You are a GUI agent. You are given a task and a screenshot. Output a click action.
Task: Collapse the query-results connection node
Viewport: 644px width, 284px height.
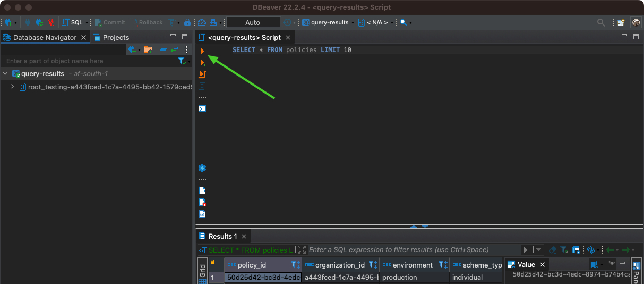(x=5, y=74)
